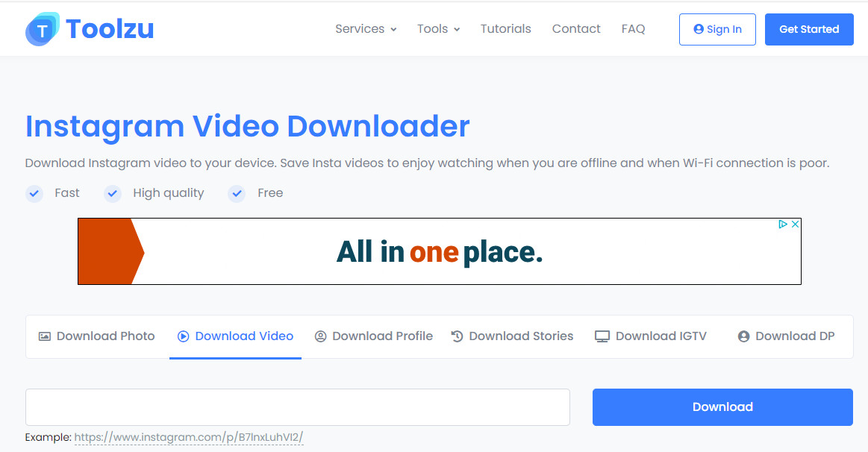Screen dimensions: 868x452
Task: Click the history clock icon beside Download Stories
Action: tap(458, 336)
